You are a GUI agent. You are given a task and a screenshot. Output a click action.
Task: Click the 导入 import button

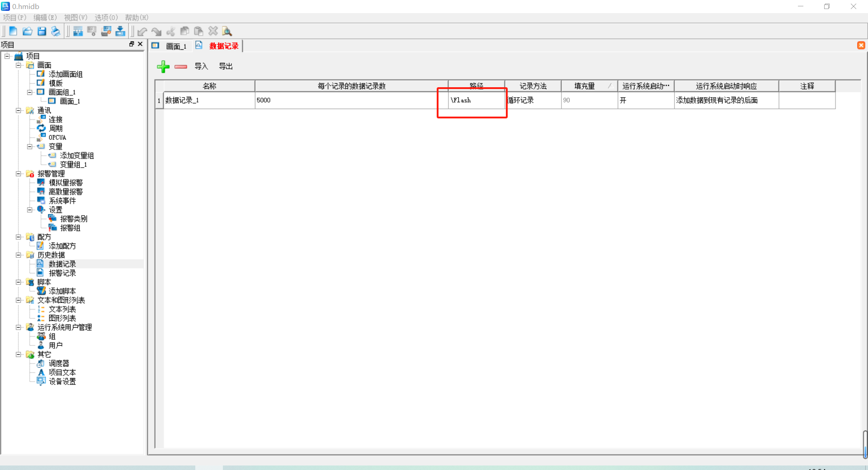click(x=201, y=66)
